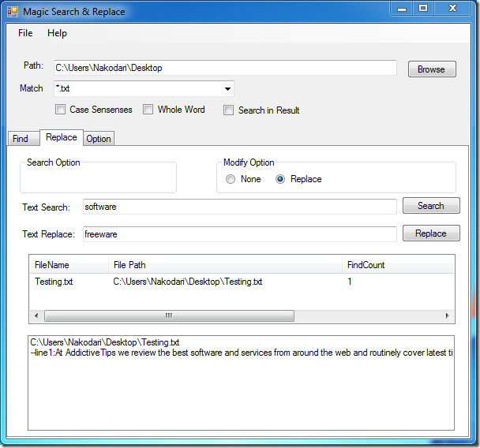Open the File menu
Image resolution: width=480 pixels, height=448 pixels.
25,33
